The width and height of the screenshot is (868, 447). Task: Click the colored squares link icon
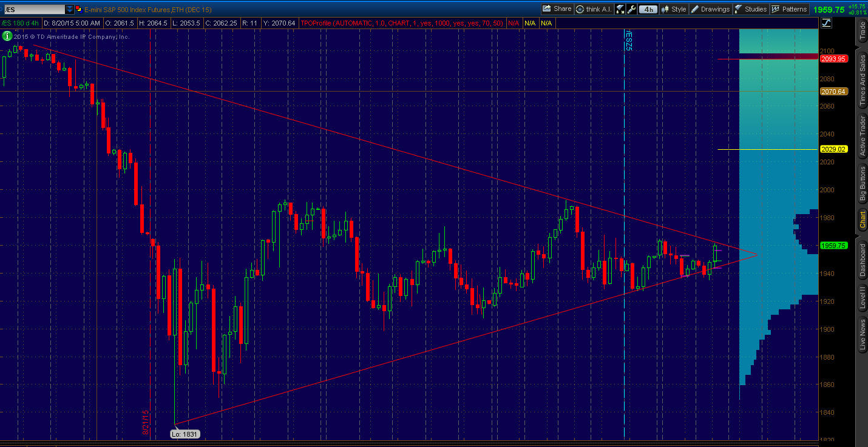pyautogui.click(x=80, y=9)
